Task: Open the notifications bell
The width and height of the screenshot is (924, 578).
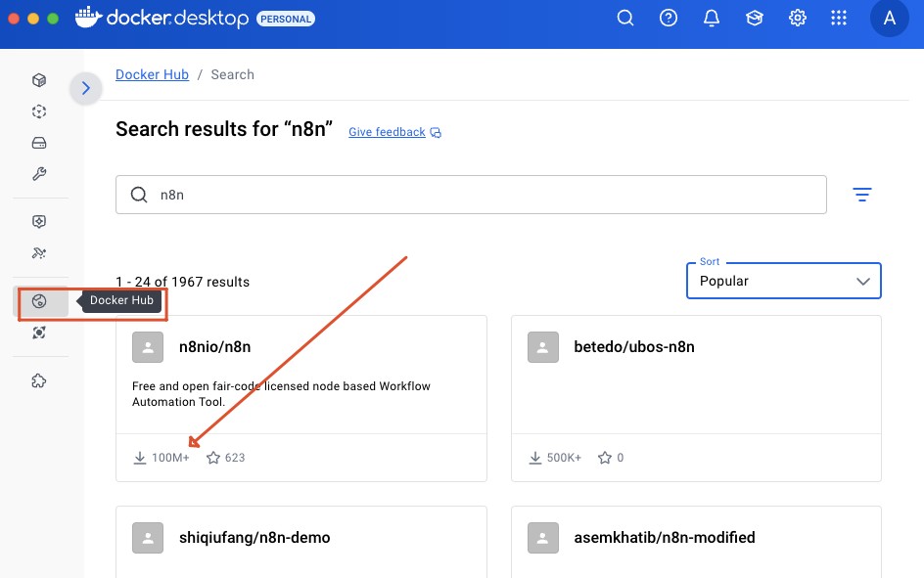Action: click(x=712, y=18)
